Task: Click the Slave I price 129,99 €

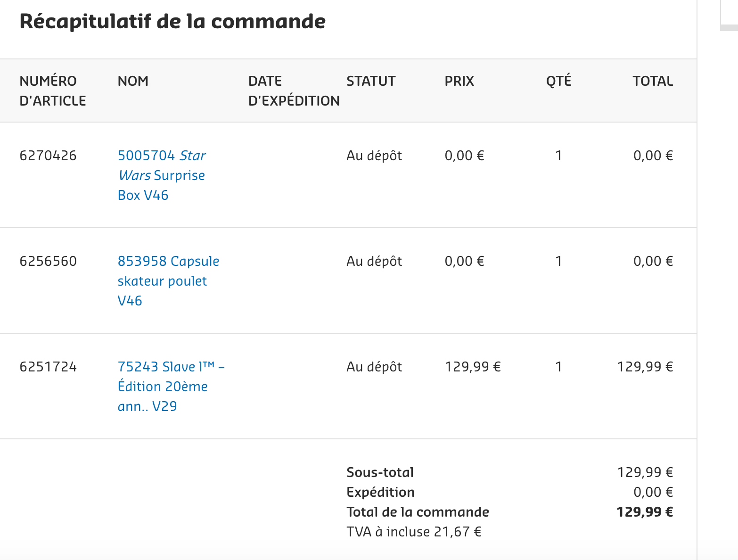Action: pos(473,367)
